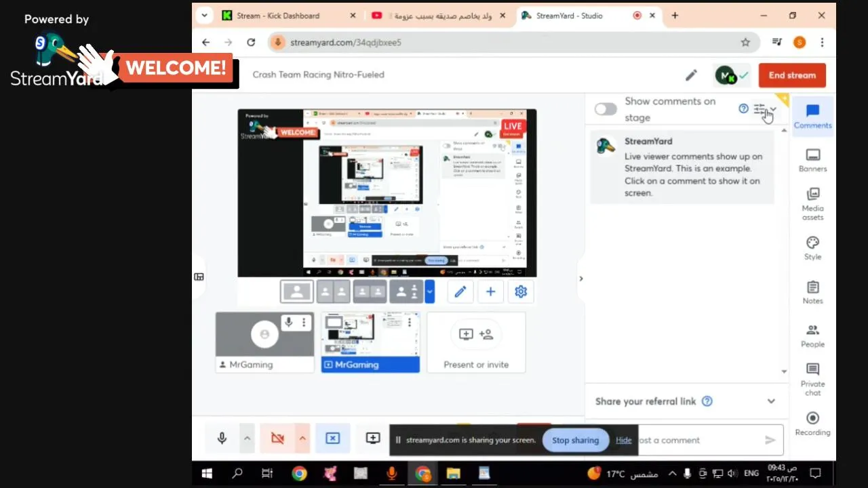Open the taskbar volume control
Screen dimensions: 868x488
click(x=733, y=474)
